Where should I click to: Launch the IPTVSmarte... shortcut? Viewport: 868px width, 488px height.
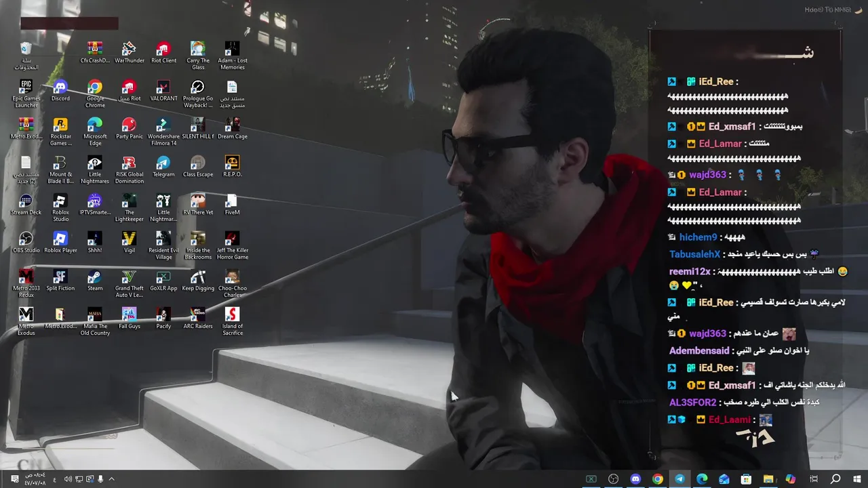pos(95,205)
